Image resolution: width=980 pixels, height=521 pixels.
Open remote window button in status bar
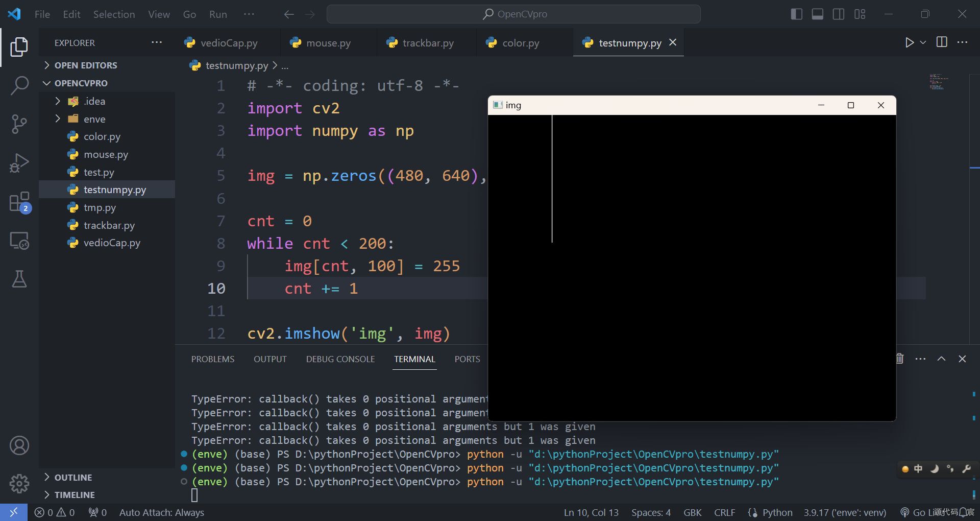point(14,512)
